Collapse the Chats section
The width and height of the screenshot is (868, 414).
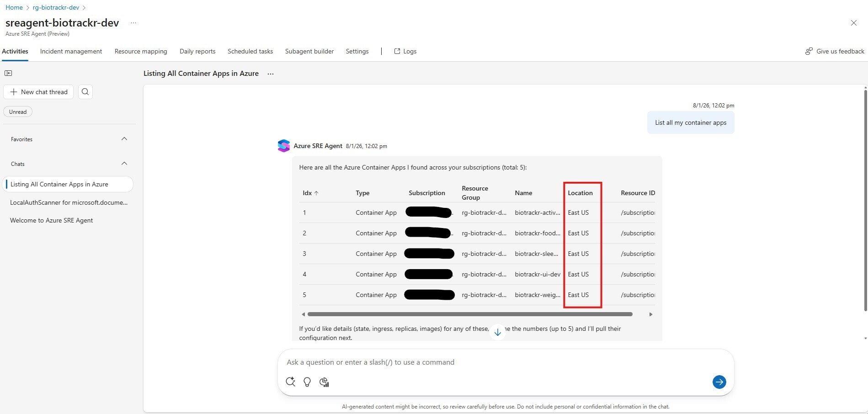click(124, 164)
